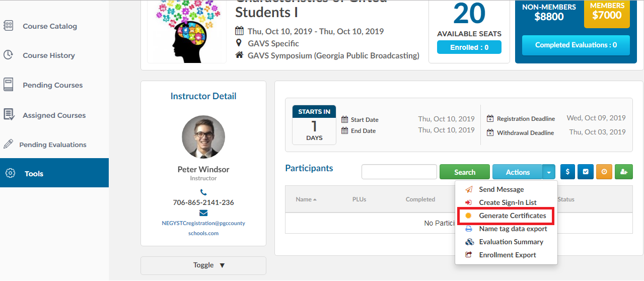Click the blue checkmark attendance icon
644x281 pixels.
[586, 172]
